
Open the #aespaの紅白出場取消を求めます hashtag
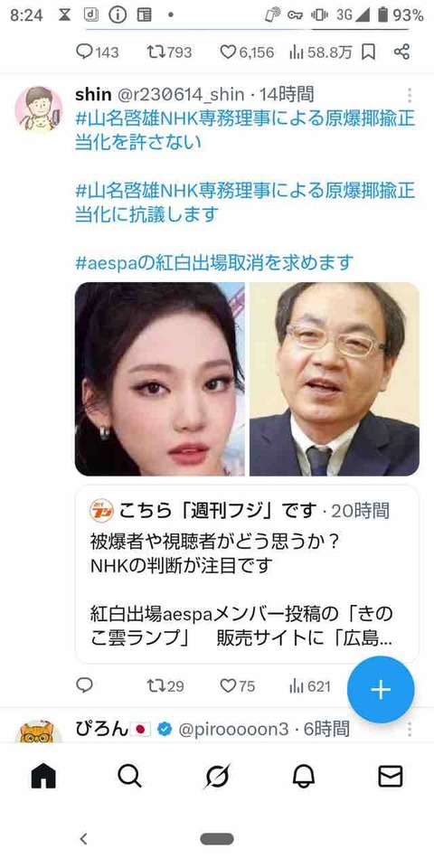point(214,262)
